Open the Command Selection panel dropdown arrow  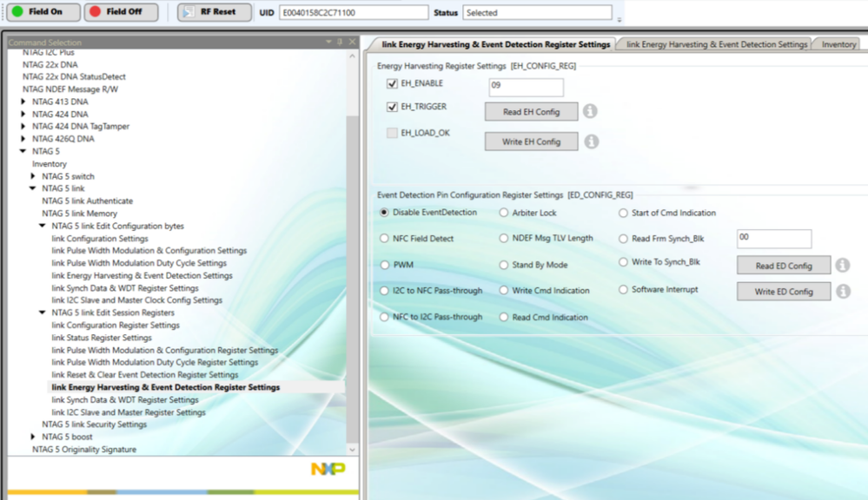pyautogui.click(x=328, y=42)
